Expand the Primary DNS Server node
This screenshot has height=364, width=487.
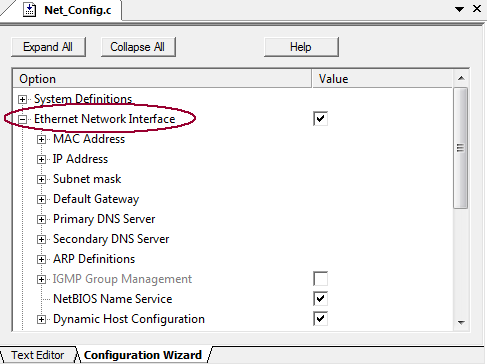click(41, 219)
